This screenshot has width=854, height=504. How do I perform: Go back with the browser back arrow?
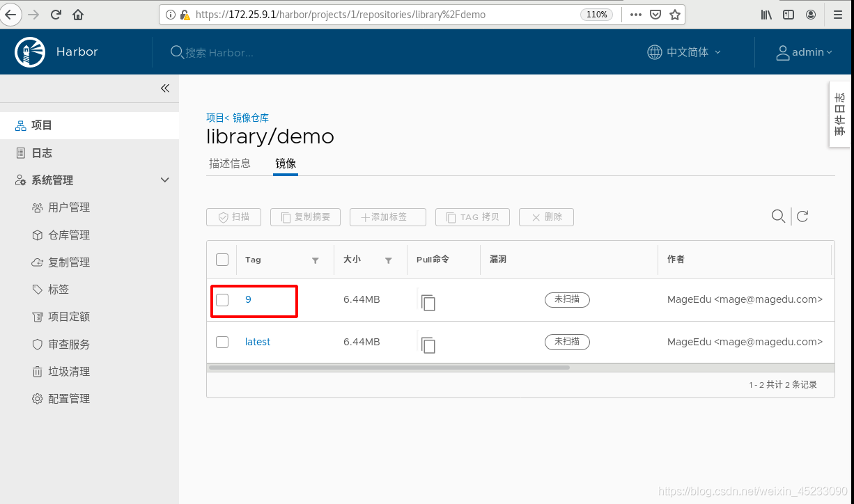coord(10,14)
